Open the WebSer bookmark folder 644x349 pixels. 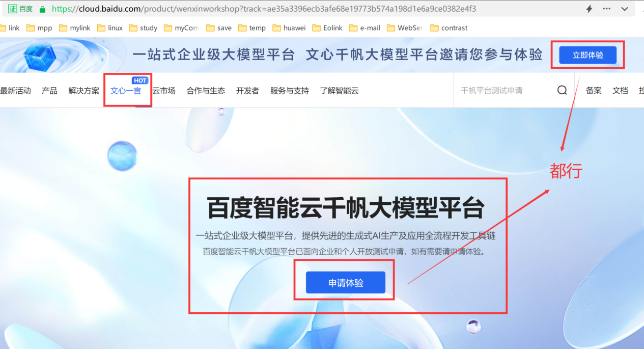point(405,28)
